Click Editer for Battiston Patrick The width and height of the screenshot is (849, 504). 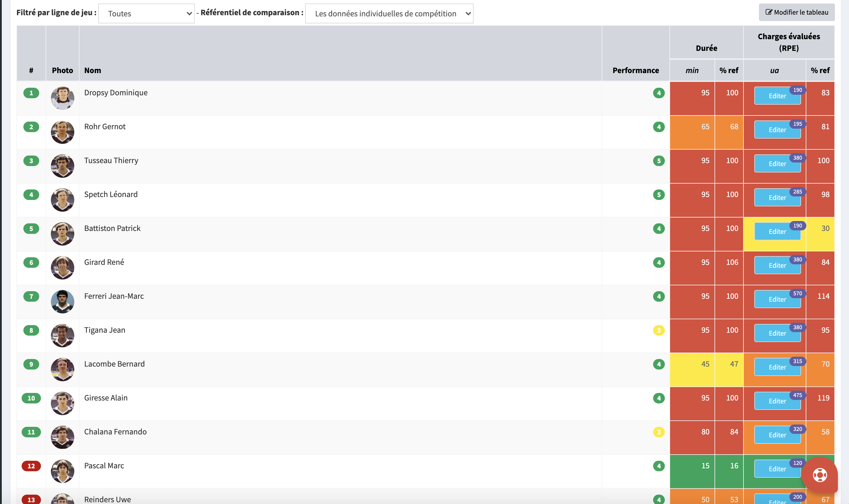777,232
